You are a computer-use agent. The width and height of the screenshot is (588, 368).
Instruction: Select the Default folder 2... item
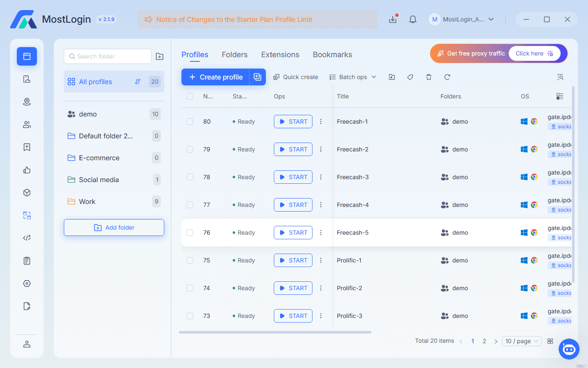click(x=114, y=136)
